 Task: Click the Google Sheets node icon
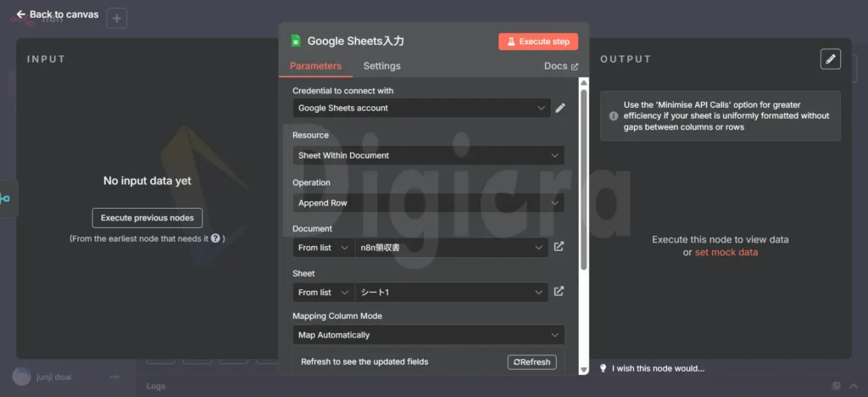tap(296, 41)
